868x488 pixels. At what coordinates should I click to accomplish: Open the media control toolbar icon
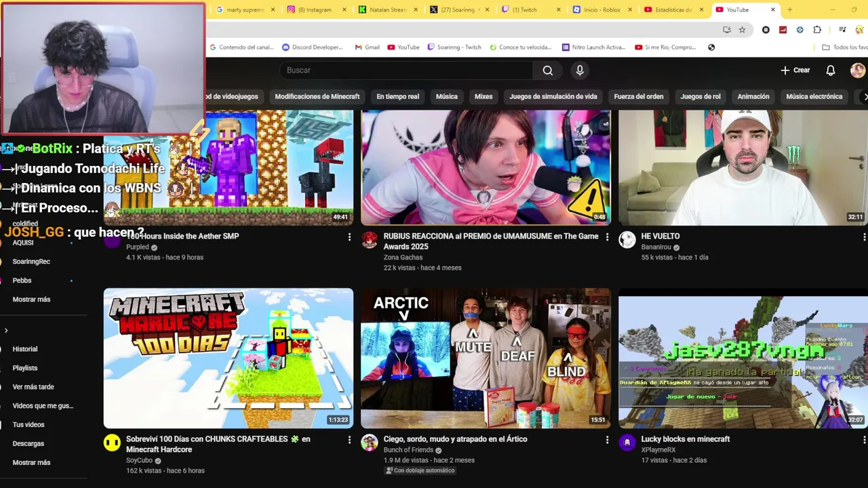(842, 30)
